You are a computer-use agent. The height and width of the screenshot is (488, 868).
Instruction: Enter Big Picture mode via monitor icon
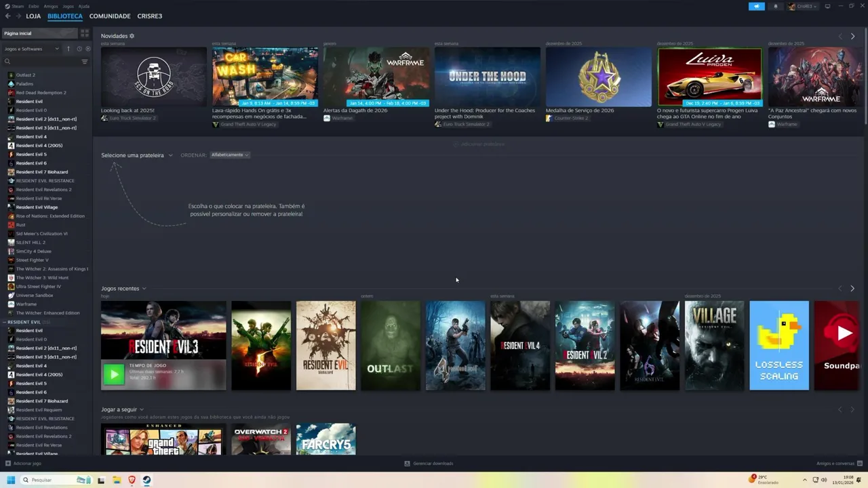827,6
